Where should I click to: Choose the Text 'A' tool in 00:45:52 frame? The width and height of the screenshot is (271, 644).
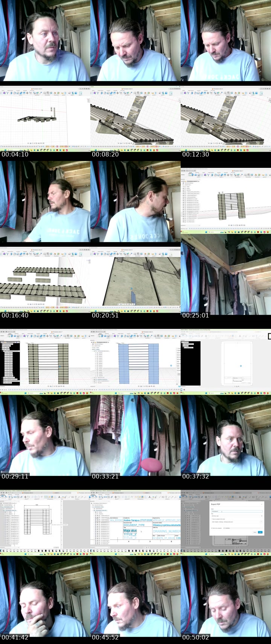(x=149, y=497)
